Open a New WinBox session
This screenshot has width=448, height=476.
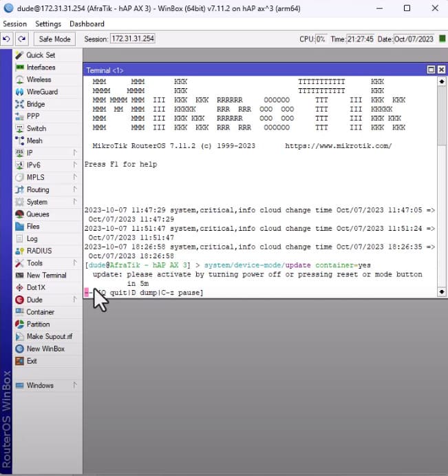[45, 349]
